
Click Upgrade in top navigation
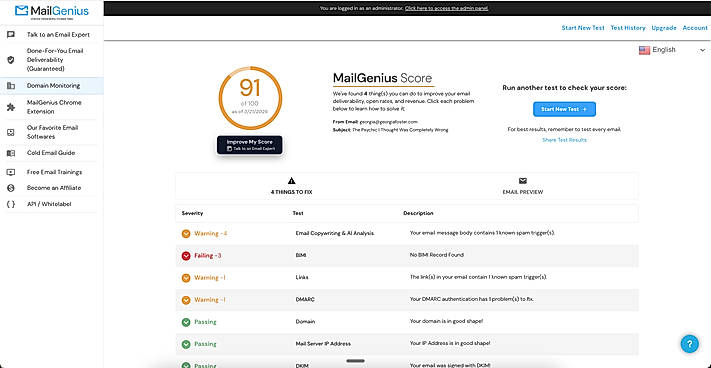[663, 28]
